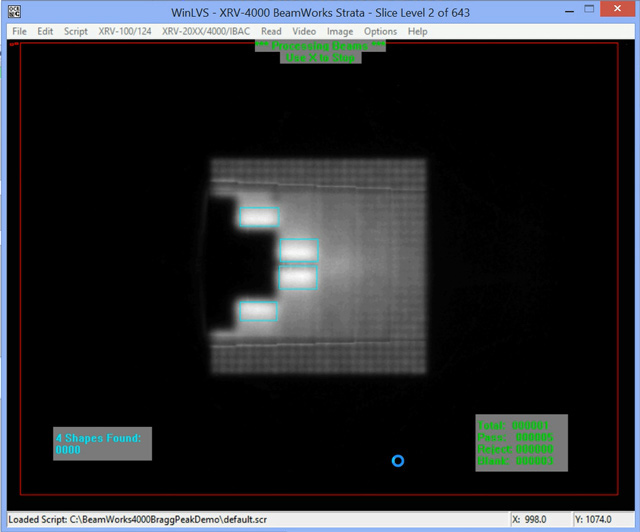This screenshot has width=640, height=532.
Task: Open the Script menu
Action: (x=76, y=31)
